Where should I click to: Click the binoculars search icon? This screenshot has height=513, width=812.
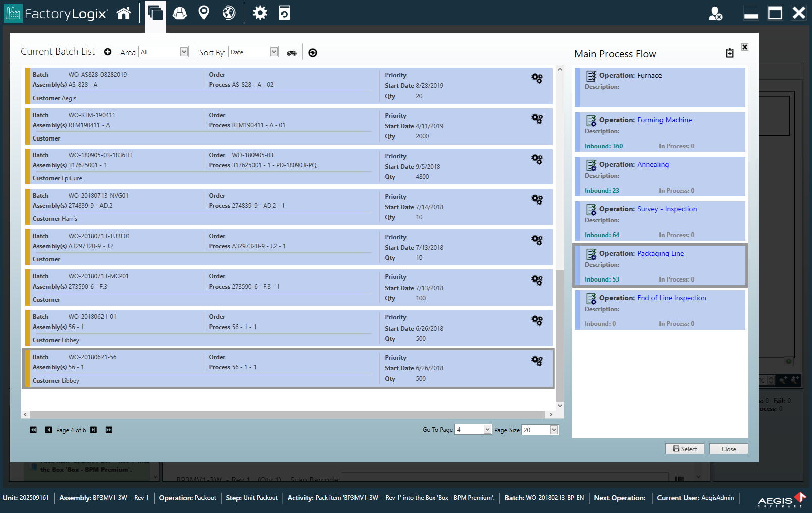pos(292,53)
